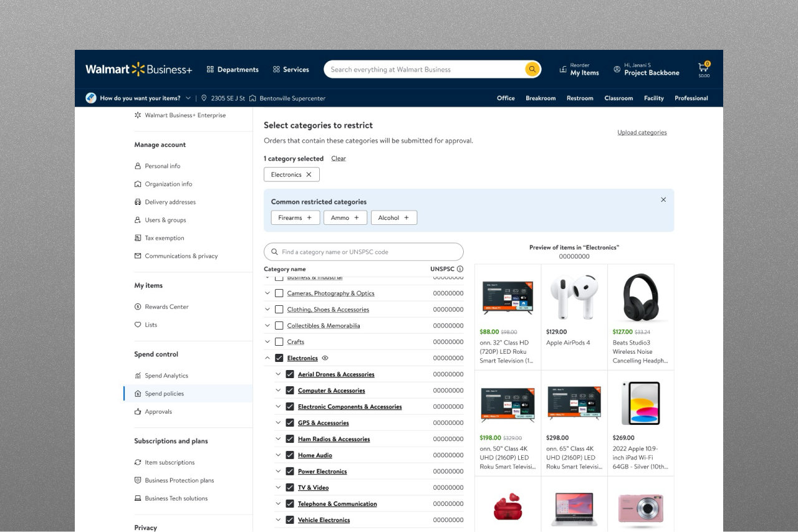Open the shopping cart icon

[703, 67]
